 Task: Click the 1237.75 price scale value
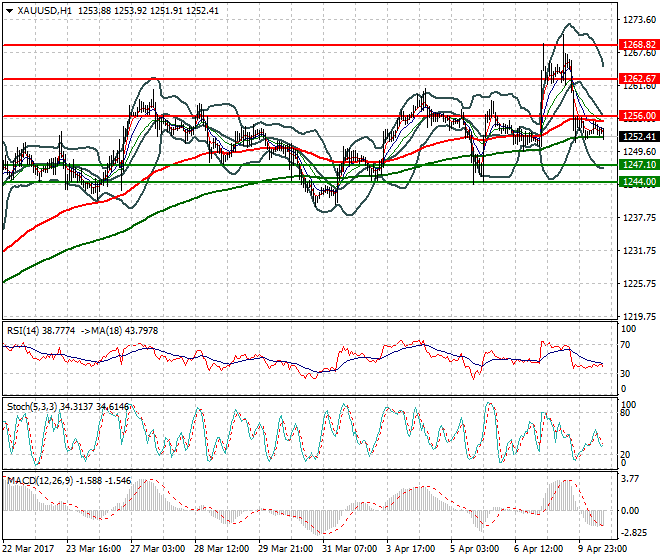click(639, 217)
